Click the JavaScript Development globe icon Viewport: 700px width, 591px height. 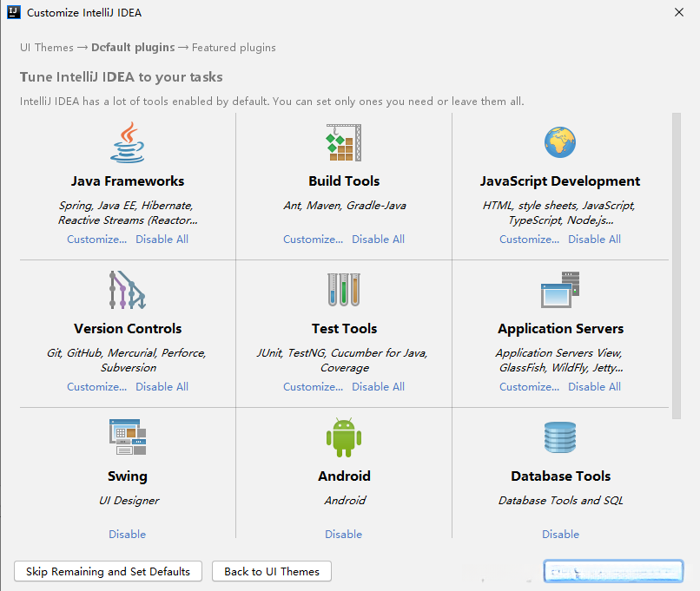tap(560, 142)
